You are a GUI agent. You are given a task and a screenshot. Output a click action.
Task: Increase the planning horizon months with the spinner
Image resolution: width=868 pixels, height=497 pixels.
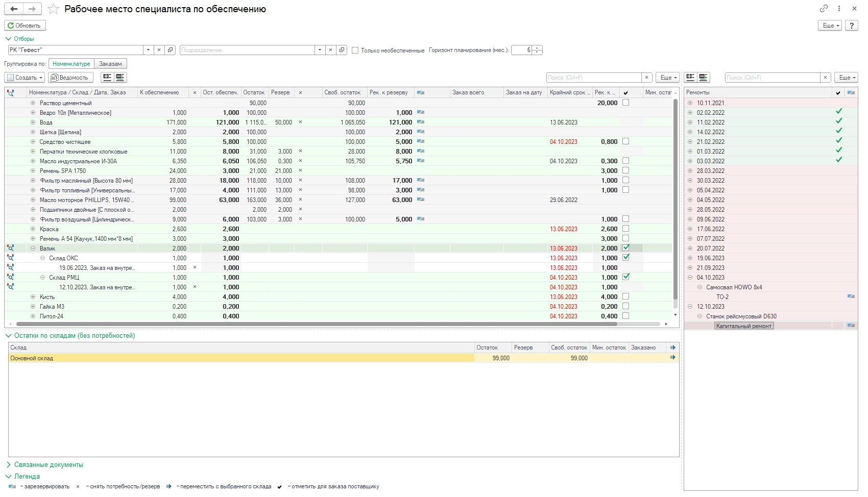537,48
